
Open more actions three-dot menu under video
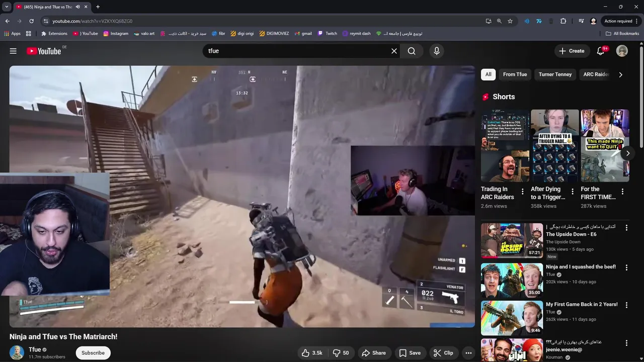tap(468, 353)
